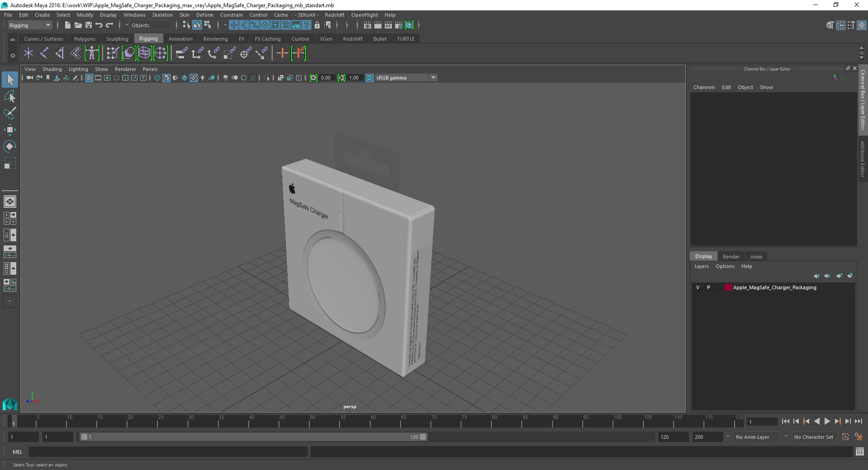The width and height of the screenshot is (868, 470).
Task: Click the range slider bar handle at 120
Action: click(423, 437)
